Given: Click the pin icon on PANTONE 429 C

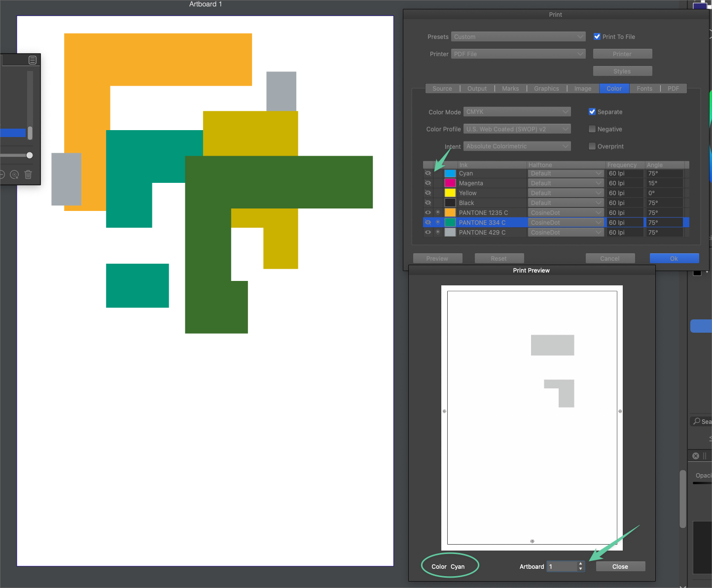Looking at the screenshot, I should click(438, 232).
